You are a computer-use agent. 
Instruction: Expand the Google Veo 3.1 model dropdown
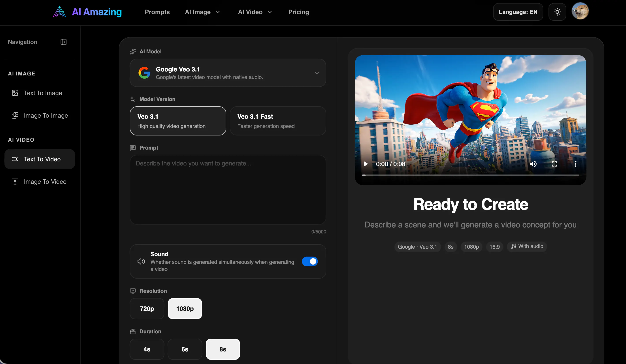tap(228, 73)
